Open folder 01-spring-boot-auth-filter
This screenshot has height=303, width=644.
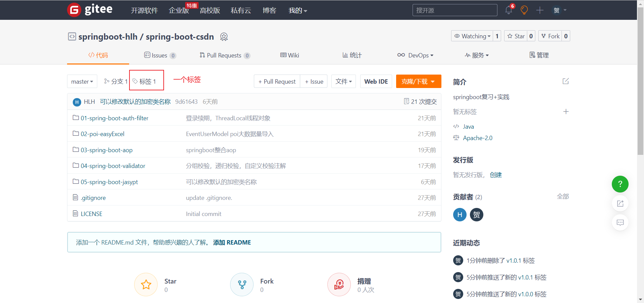tap(114, 118)
